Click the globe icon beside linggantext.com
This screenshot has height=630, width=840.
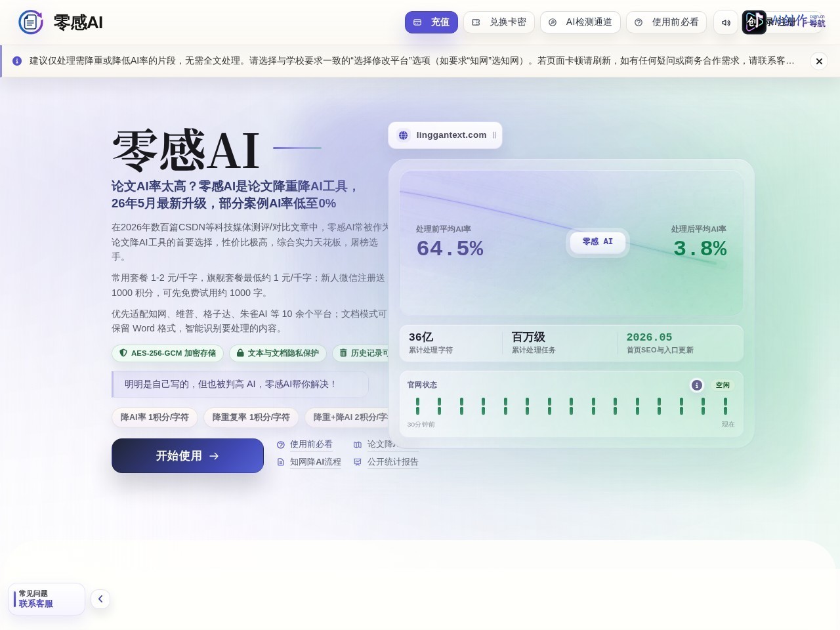click(404, 135)
